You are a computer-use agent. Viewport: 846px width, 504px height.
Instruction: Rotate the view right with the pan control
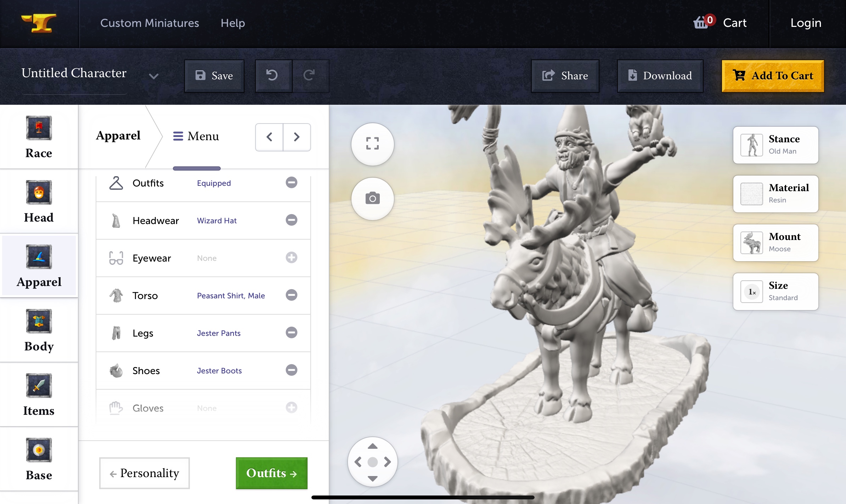pos(388,462)
